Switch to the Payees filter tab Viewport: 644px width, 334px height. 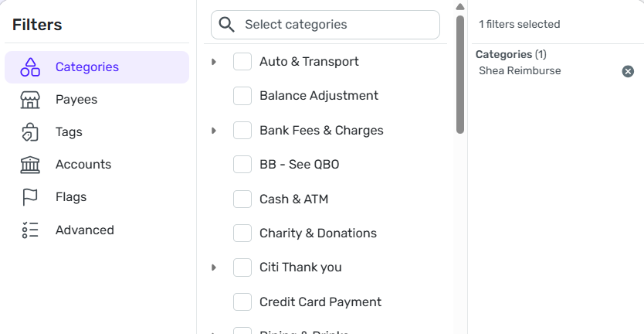click(x=76, y=100)
